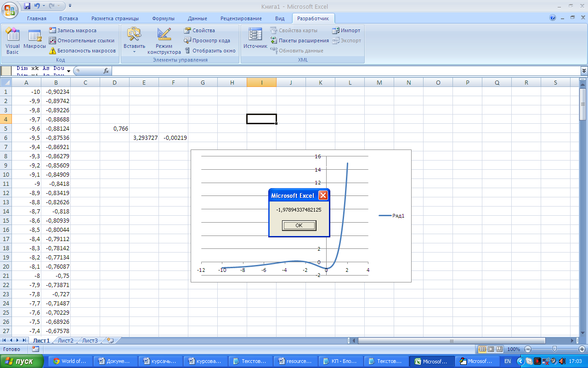Switch to sheet Лист3
588x368 pixels.
coord(90,340)
